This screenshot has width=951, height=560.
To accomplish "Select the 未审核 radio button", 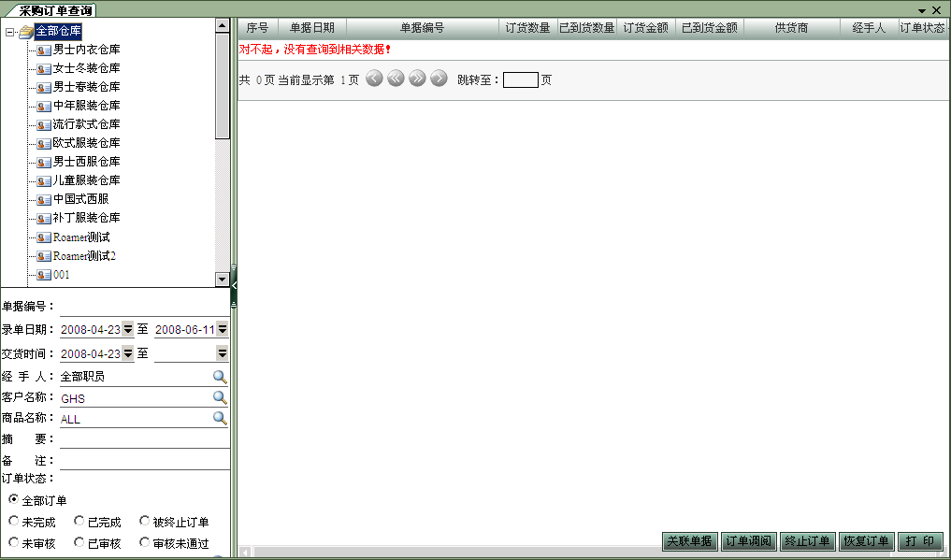I will [x=13, y=542].
